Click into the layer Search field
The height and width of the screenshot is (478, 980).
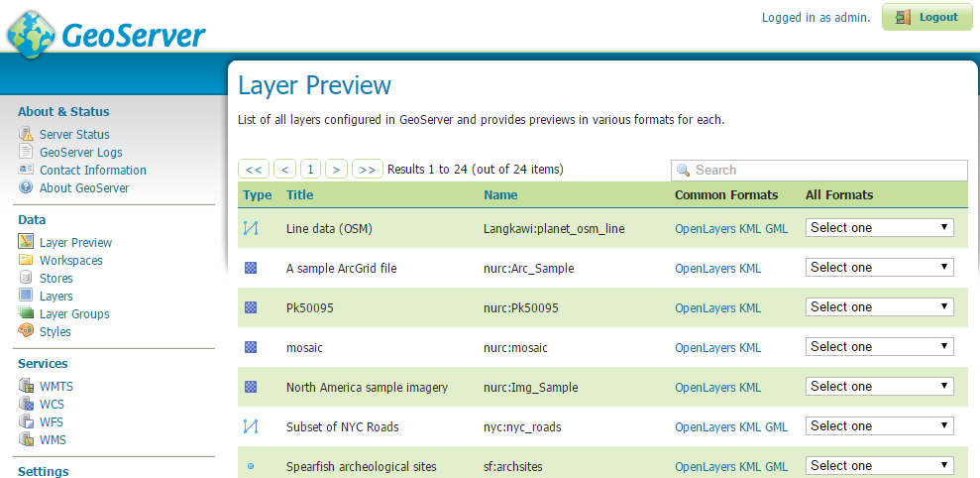[818, 171]
